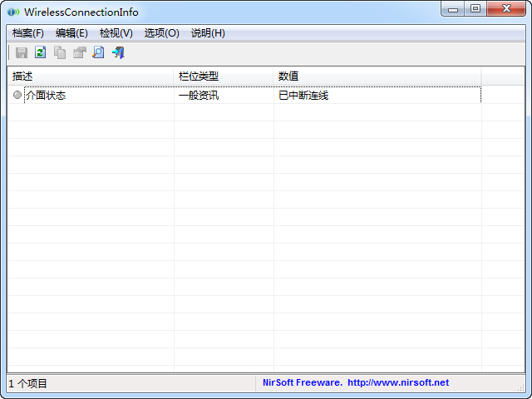This screenshot has width=532, height=399.
Task: Click the 已中断连线 value cell
Action: (303, 96)
